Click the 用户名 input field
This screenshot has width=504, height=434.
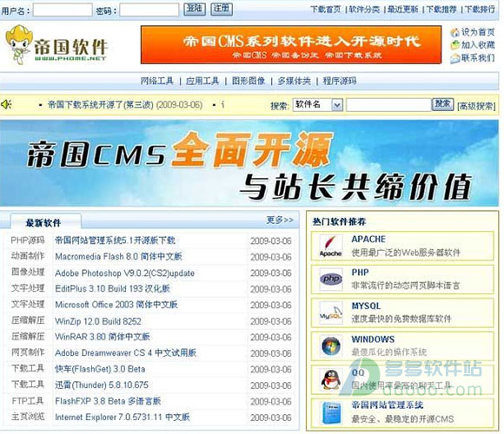click(x=63, y=10)
